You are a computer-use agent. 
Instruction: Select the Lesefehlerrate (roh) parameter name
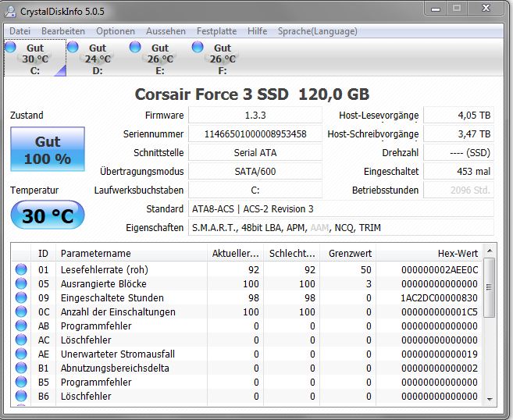105,269
